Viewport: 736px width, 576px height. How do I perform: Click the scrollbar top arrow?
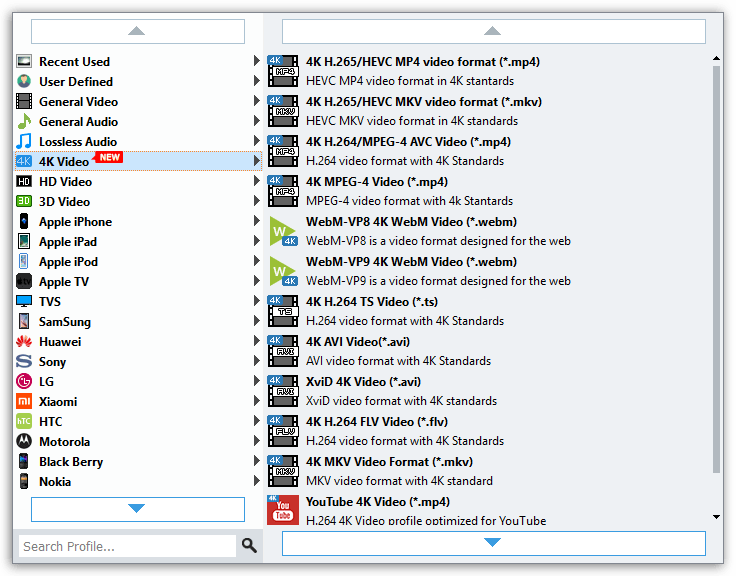coord(716,59)
